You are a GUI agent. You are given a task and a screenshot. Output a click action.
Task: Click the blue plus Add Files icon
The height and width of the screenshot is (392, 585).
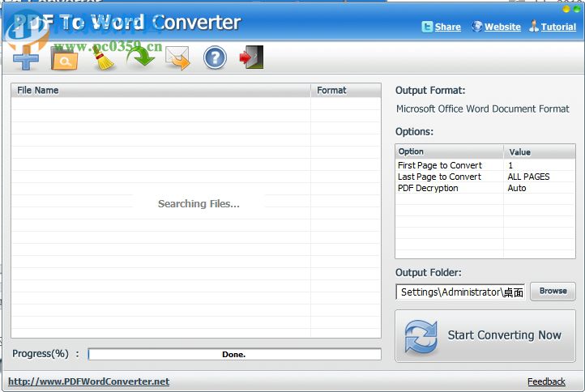(26, 58)
